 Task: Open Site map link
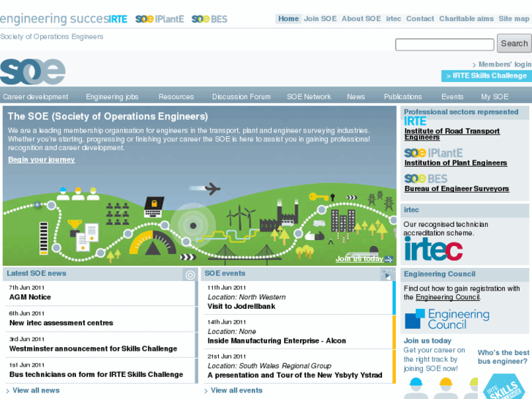click(514, 19)
